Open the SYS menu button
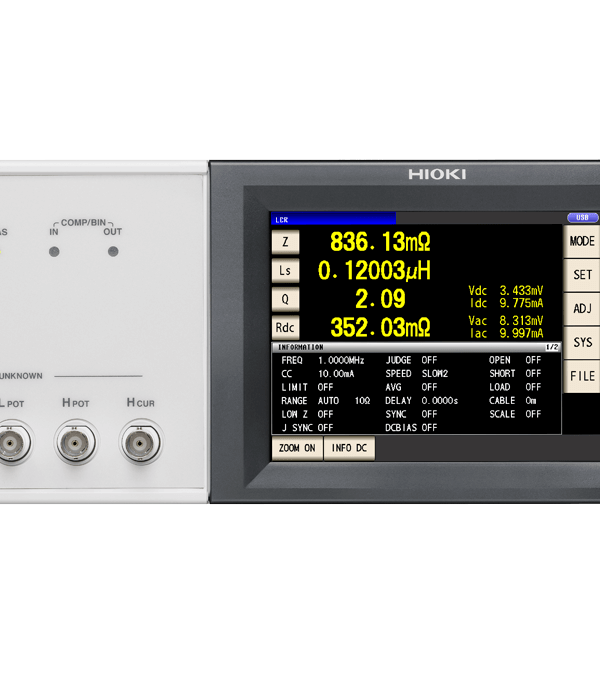This screenshot has height=694, width=600. point(581,342)
